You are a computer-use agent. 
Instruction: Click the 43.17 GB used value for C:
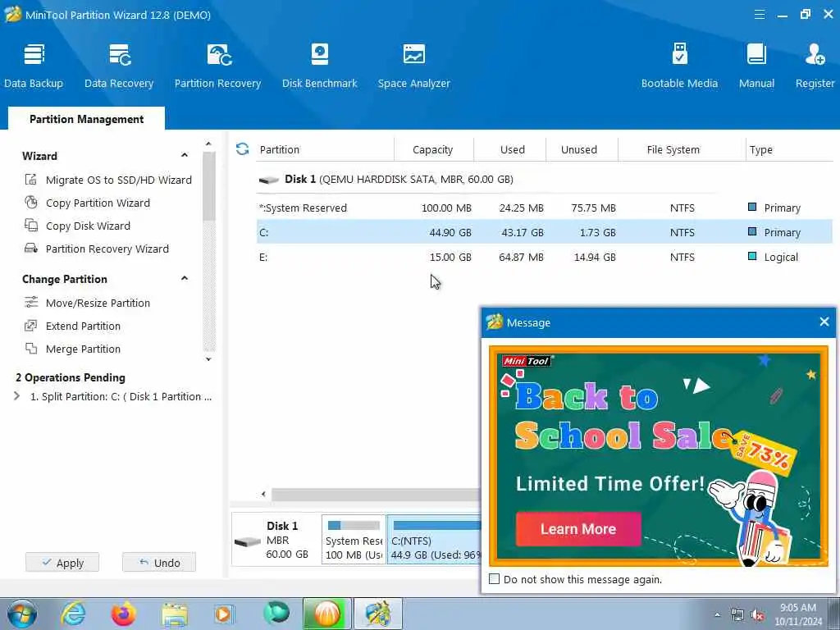click(523, 232)
